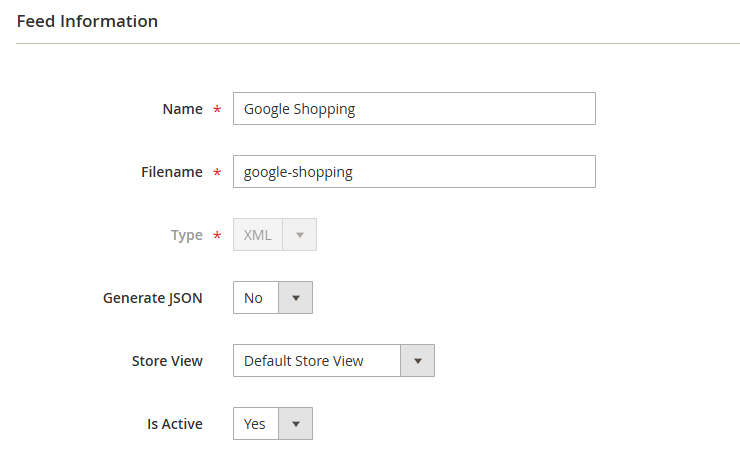Open the XML type selector
This screenshot has height=458, width=740.
258,235
